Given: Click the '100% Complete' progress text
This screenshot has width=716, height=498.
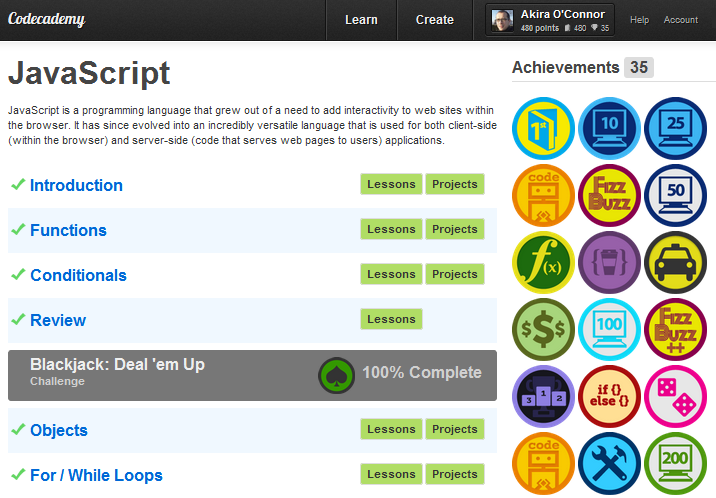Looking at the screenshot, I should [422, 372].
